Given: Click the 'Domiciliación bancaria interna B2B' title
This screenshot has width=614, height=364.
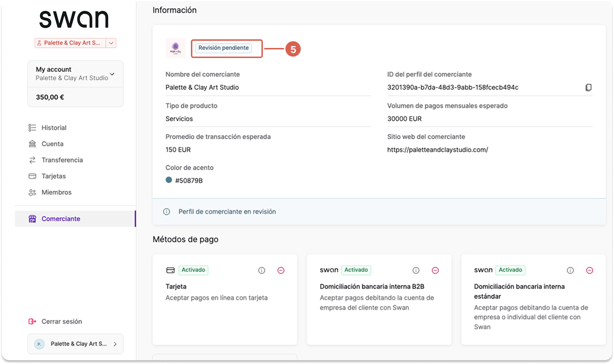Looking at the screenshot, I should pyautogui.click(x=372, y=286).
